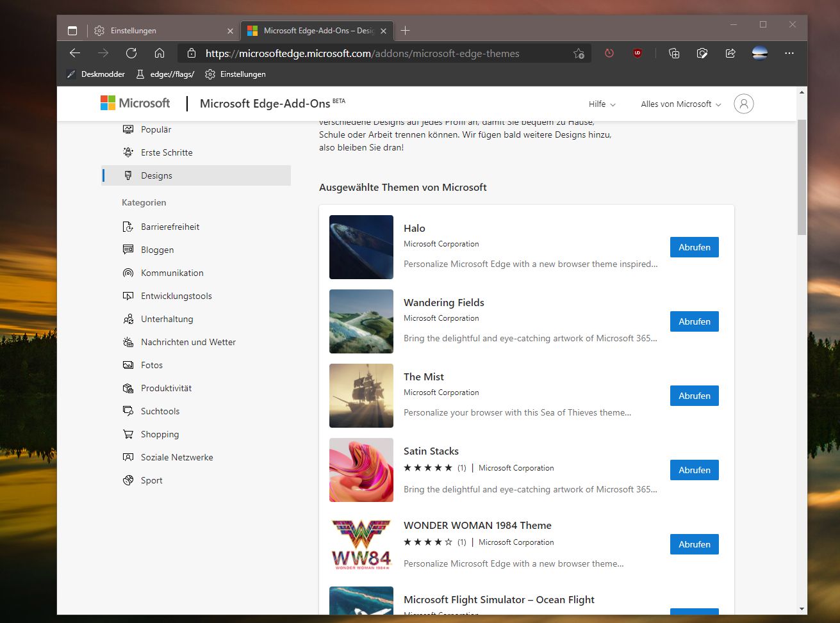Open the Satin Stacks thumbnail
Image resolution: width=840 pixels, height=623 pixels.
361,470
